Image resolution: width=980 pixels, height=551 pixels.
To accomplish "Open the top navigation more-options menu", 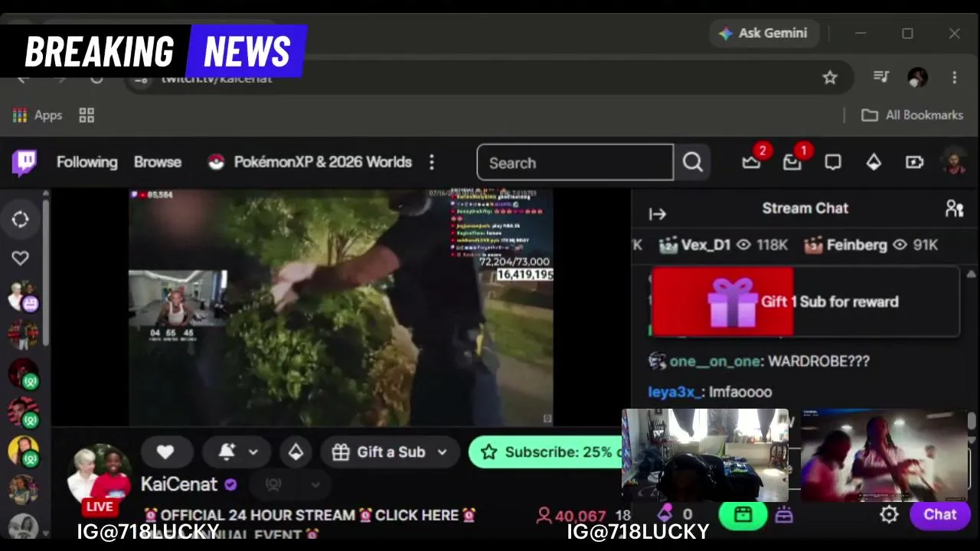I will click(432, 162).
